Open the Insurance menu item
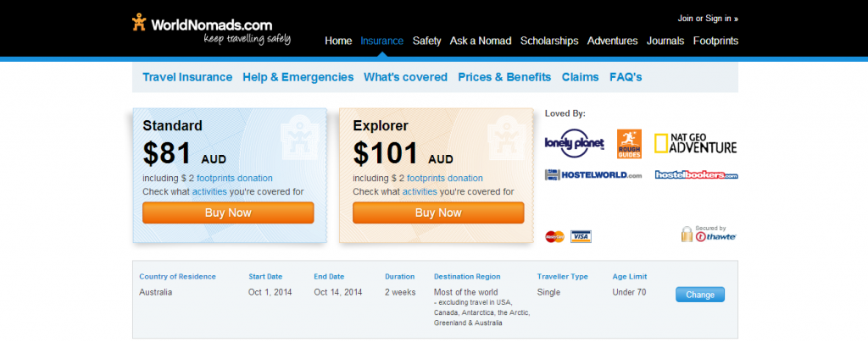This screenshot has width=868, height=342. point(382,41)
